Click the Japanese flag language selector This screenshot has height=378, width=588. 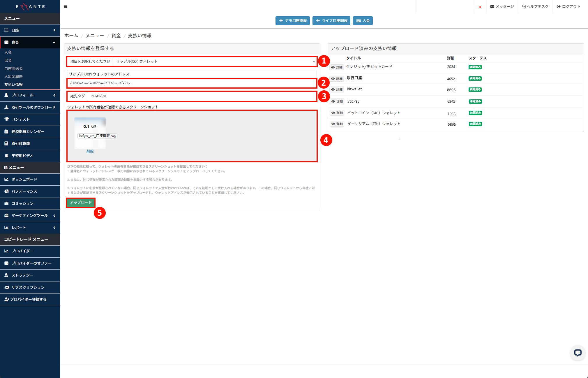point(480,6)
